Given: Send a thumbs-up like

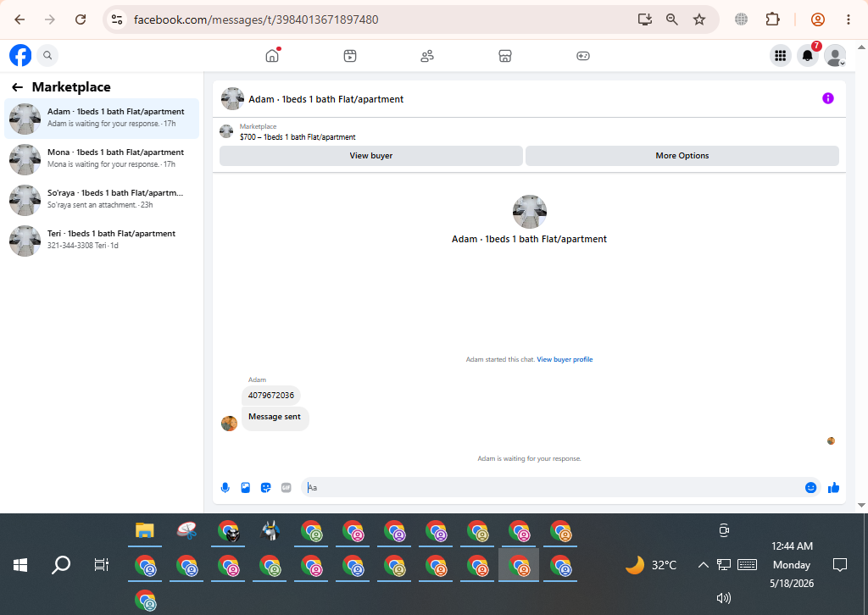Looking at the screenshot, I should [x=834, y=487].
